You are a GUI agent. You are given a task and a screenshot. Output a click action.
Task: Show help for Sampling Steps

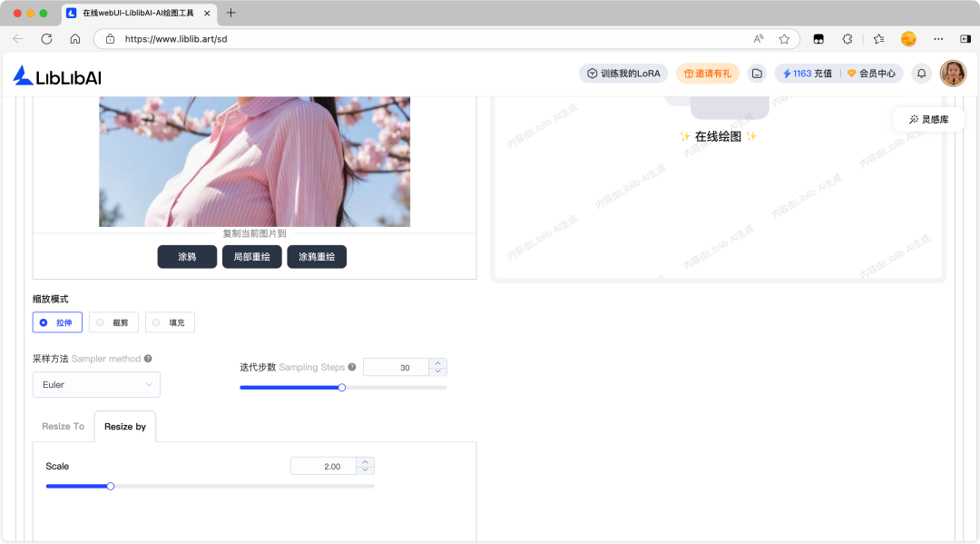click(x=352, y=367)
